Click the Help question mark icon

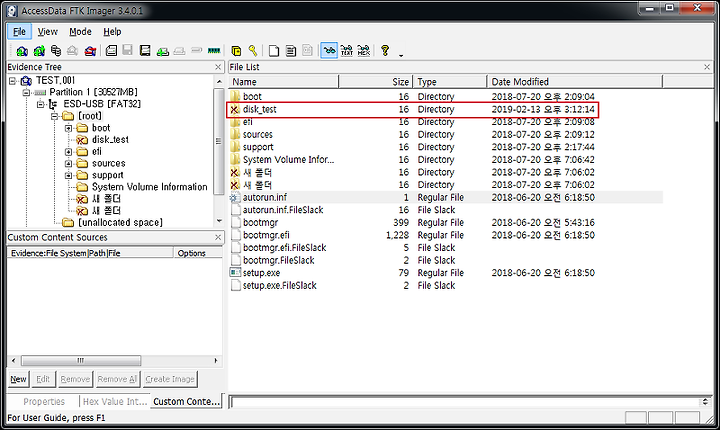(x=385, y=51)
